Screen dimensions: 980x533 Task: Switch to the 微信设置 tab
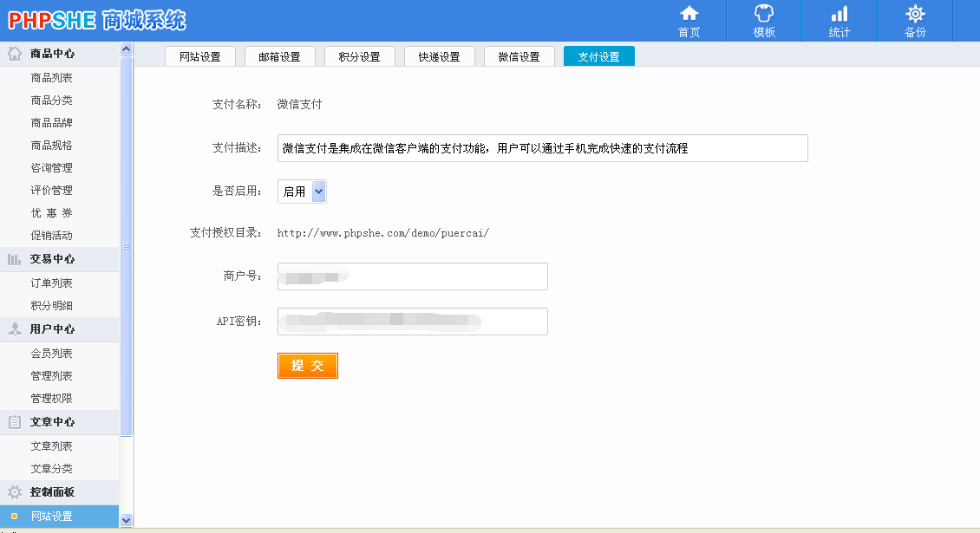click(x=519, y=56)
